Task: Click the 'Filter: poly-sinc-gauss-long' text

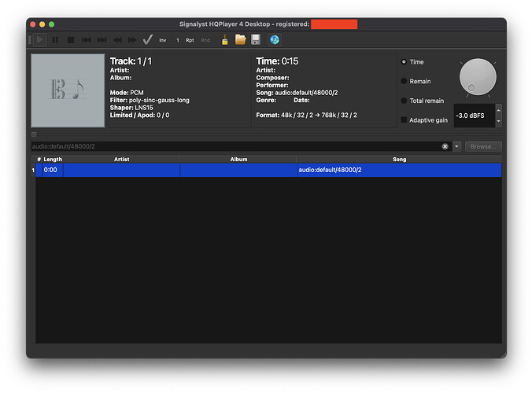Action: point(150,101)
